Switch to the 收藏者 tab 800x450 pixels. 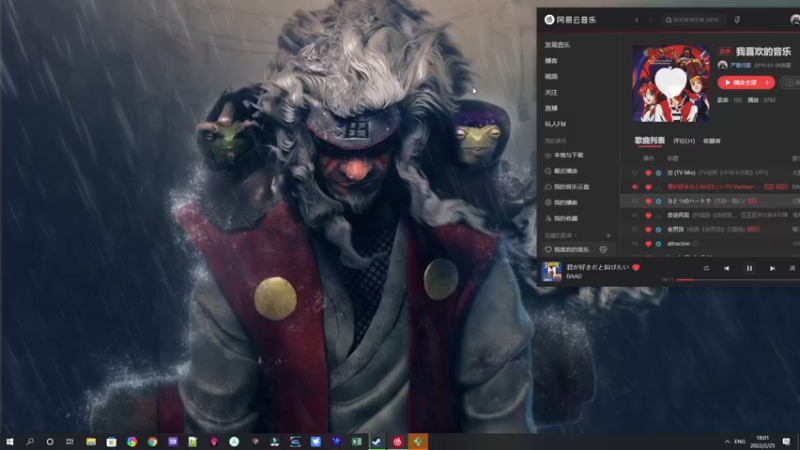tap(712, 141)
